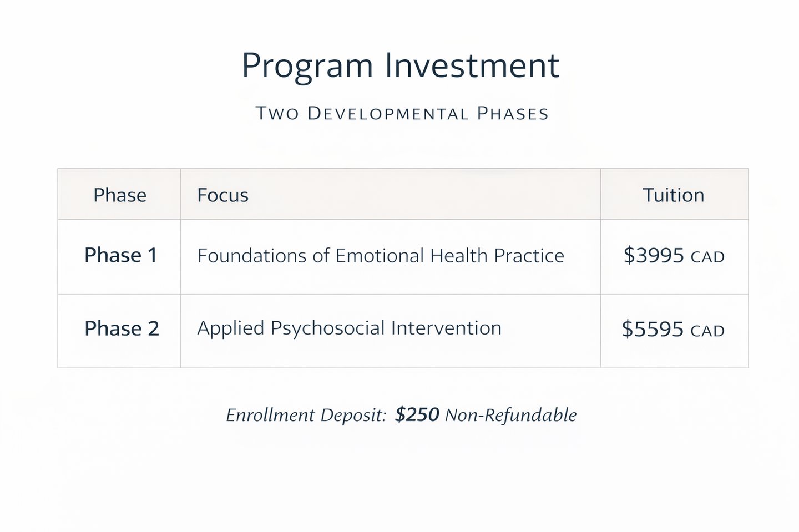This screenshot has width=799, height=532.
Task: Select the Focus column header
Action: point(222,195)
